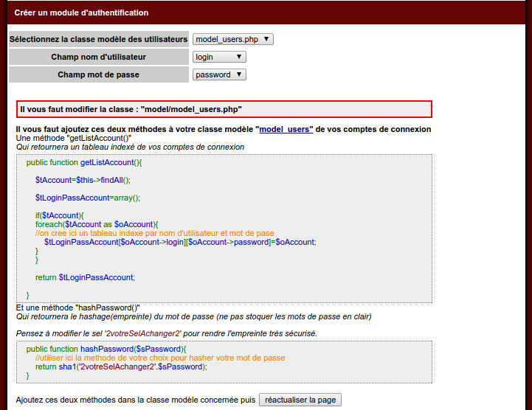Viewport: 532px width, 410px height.
Task: Click label 'Sélectionnez la classe modèle des utilisateurs'
Action: click(98, 39)
